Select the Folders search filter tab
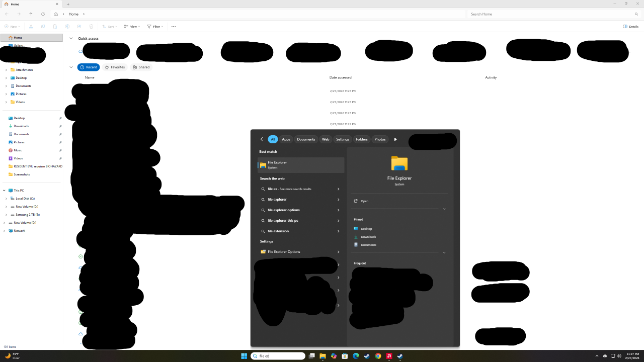644x362 pixels. (x=362, y=139)
